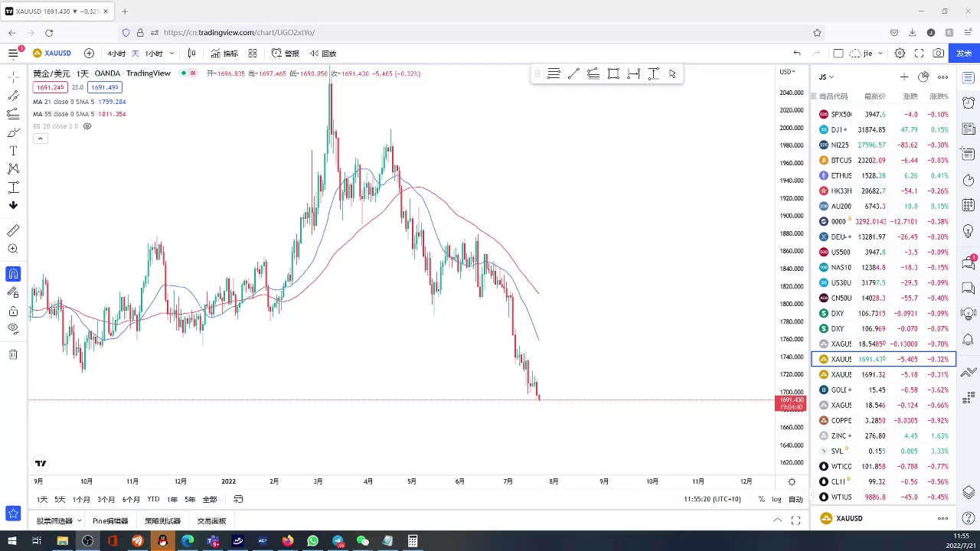
Task: Add symbol to watchlist plus icon
Action: pos(904,77)
